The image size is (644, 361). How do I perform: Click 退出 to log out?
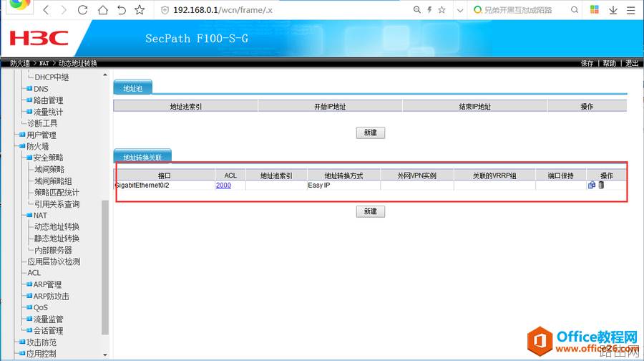pyautogui.click(x=632, y=63)
